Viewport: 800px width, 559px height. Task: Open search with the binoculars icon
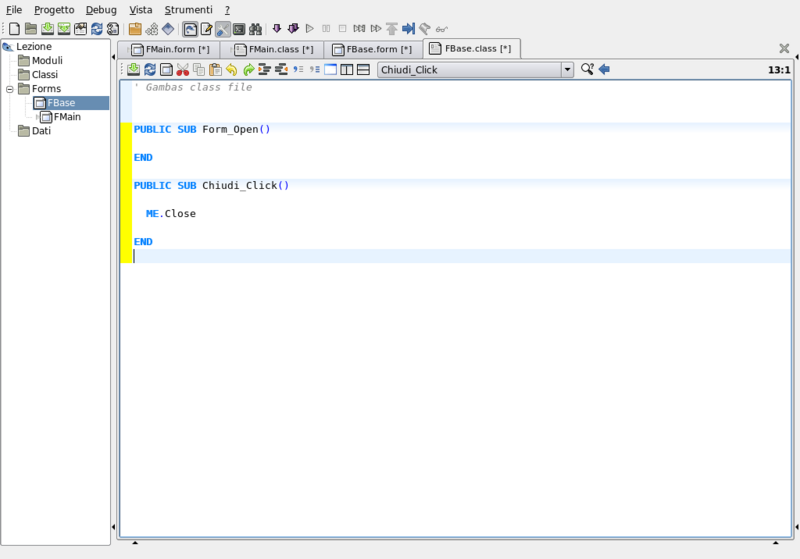(x=255, y=29)
